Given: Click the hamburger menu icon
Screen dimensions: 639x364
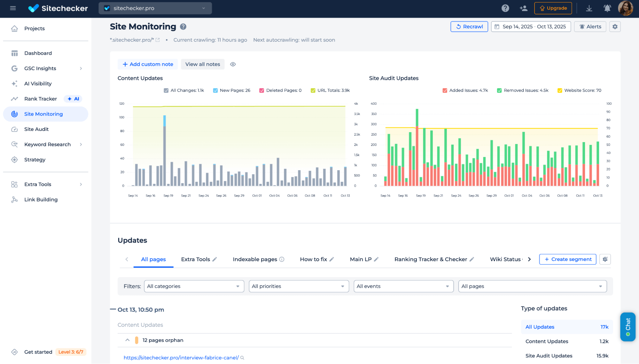Looking at the screenshot, I should click(x=13, y=8).
